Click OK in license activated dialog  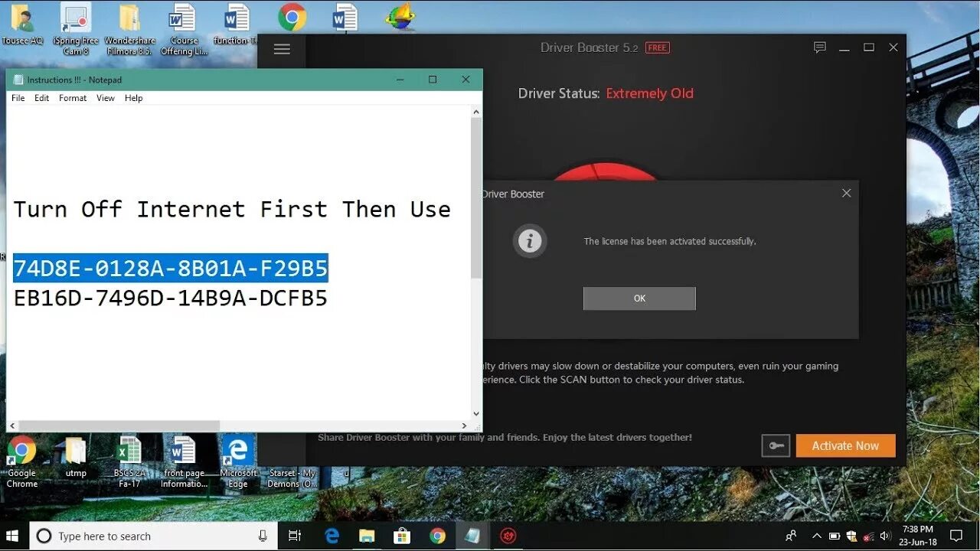639,298
